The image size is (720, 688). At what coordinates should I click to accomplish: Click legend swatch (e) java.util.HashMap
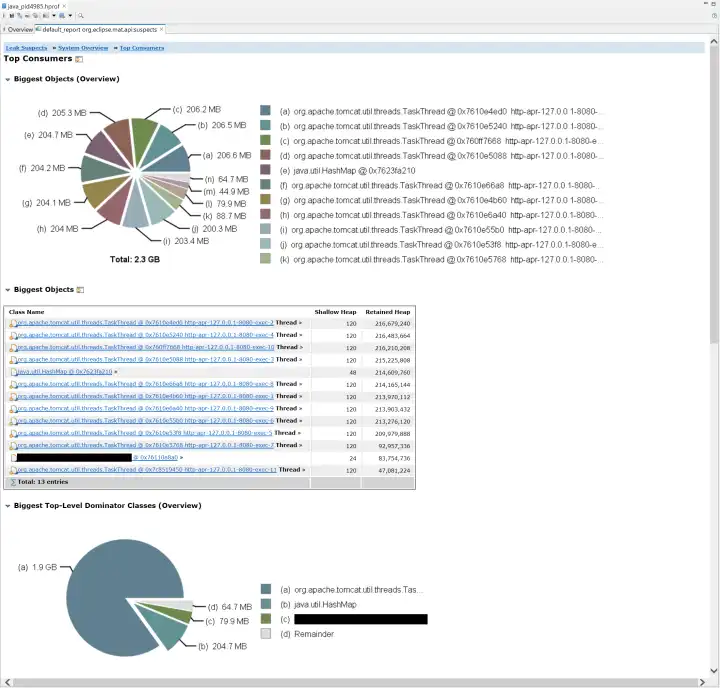[x=265, y=169]
